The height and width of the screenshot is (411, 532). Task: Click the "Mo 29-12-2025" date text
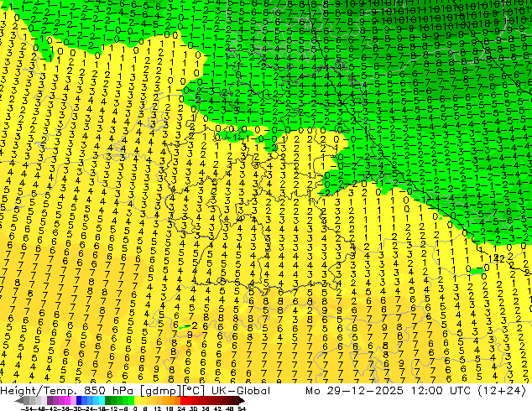(354, 391)
